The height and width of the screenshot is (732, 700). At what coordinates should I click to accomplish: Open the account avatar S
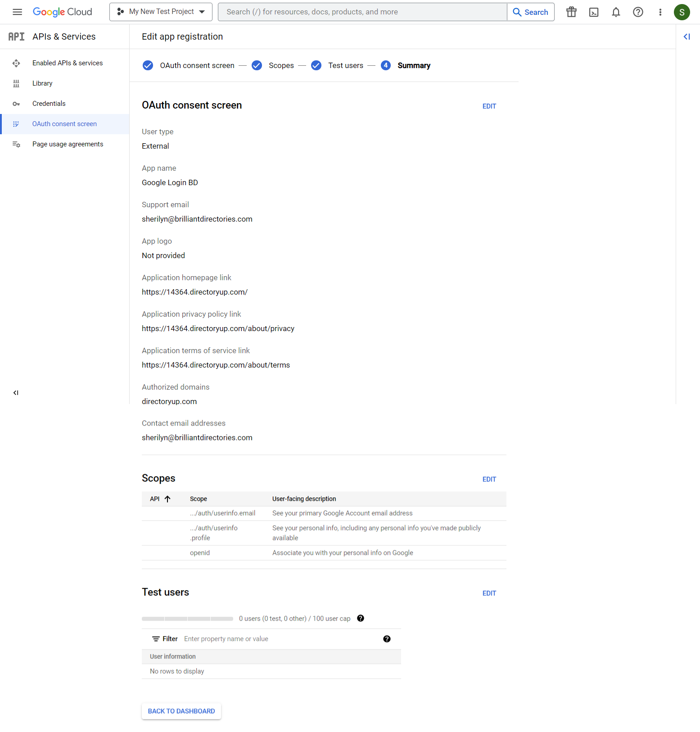pos(682,12)
